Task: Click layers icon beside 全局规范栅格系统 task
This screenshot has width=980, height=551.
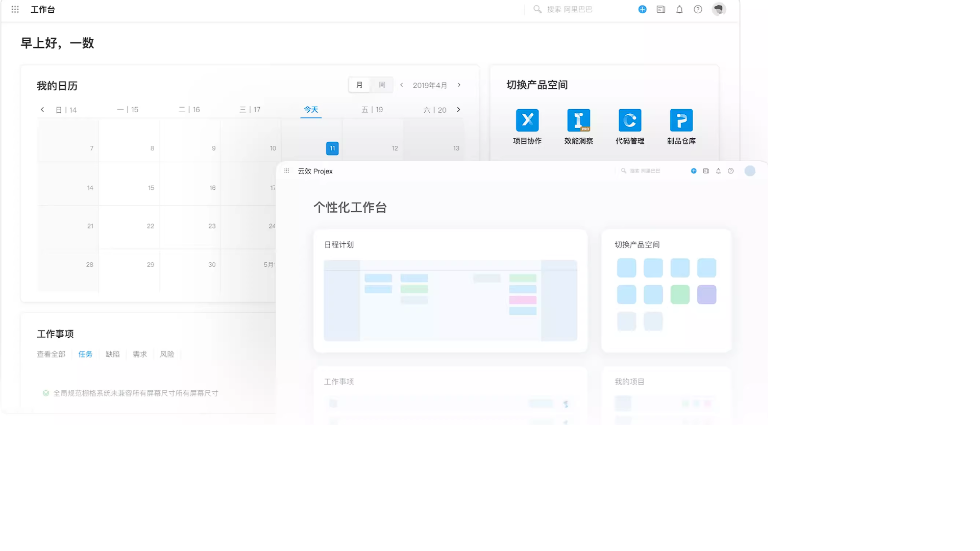Action: (46, 393)
